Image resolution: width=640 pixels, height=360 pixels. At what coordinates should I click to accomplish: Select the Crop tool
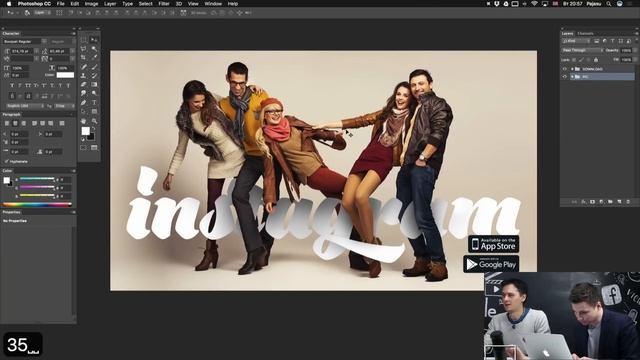[x=83, y=58]
